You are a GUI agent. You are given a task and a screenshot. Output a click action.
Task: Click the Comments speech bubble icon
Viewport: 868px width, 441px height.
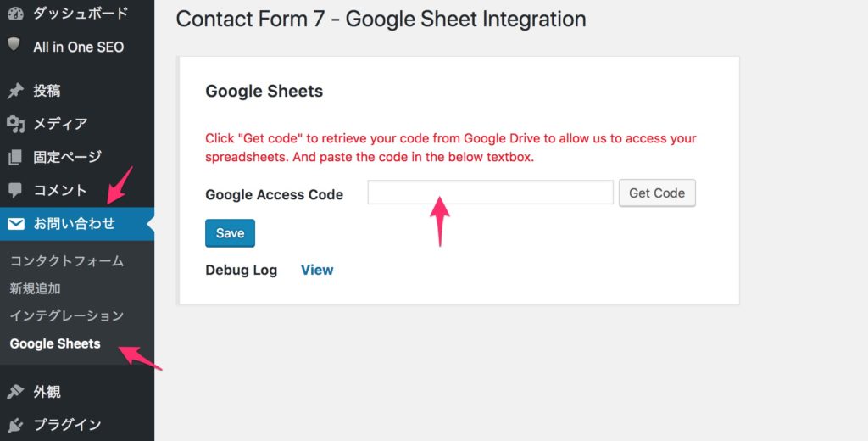point(15,190)
